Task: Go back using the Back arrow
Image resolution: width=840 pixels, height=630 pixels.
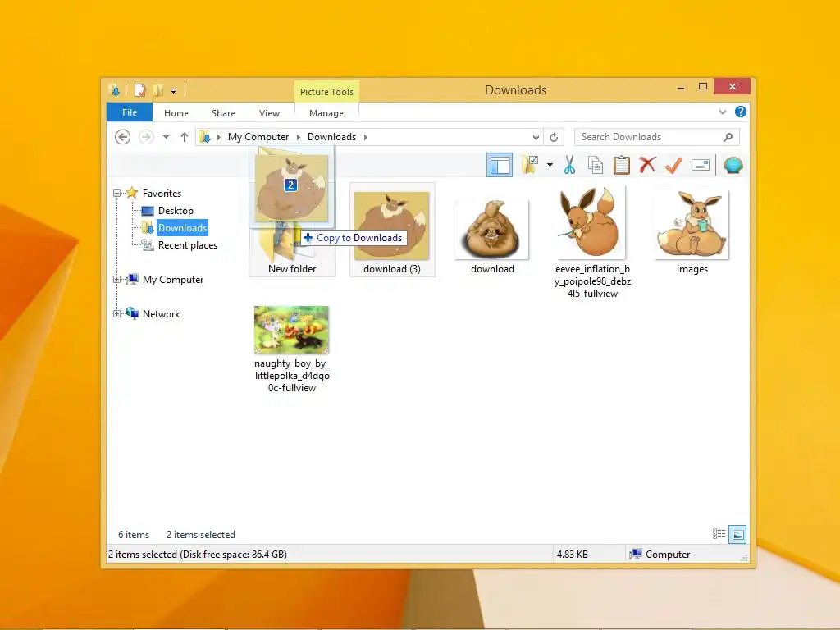Action: click(123, 137)
